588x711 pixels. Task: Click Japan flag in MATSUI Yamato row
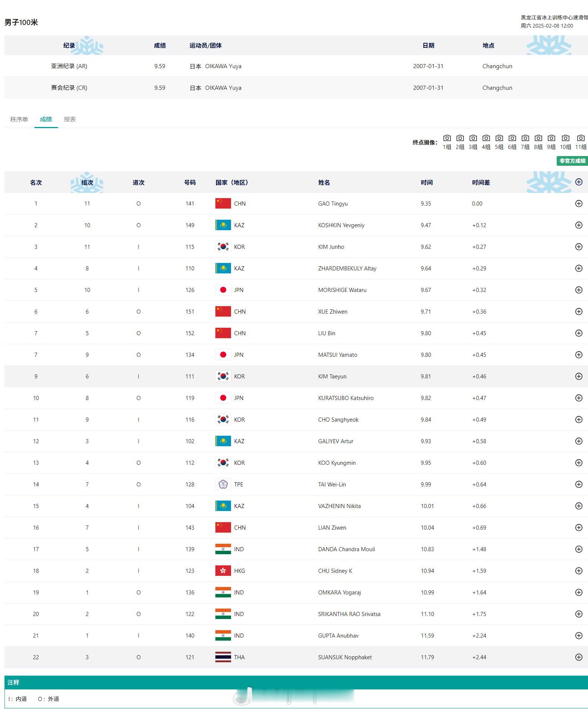223,355
